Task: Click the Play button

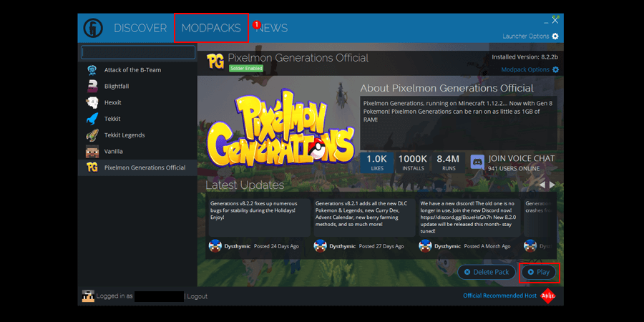Action: (x=539, y=272)
